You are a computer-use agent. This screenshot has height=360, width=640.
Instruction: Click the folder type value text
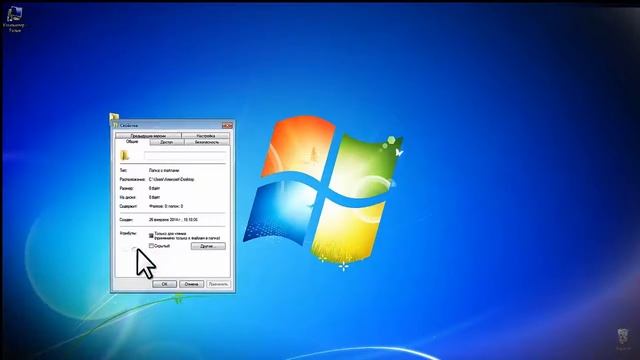point(164,170)
